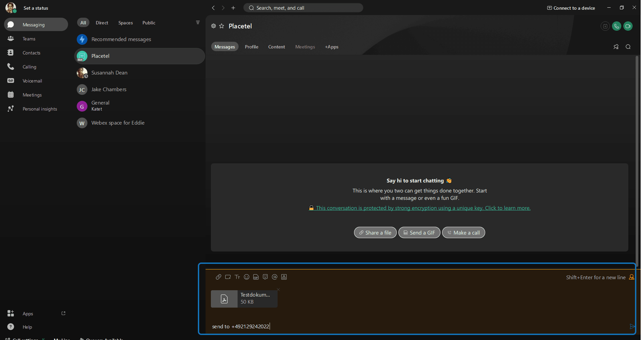Click the profile avatar picture
The image size is (644, 340).
pos(11,8)
